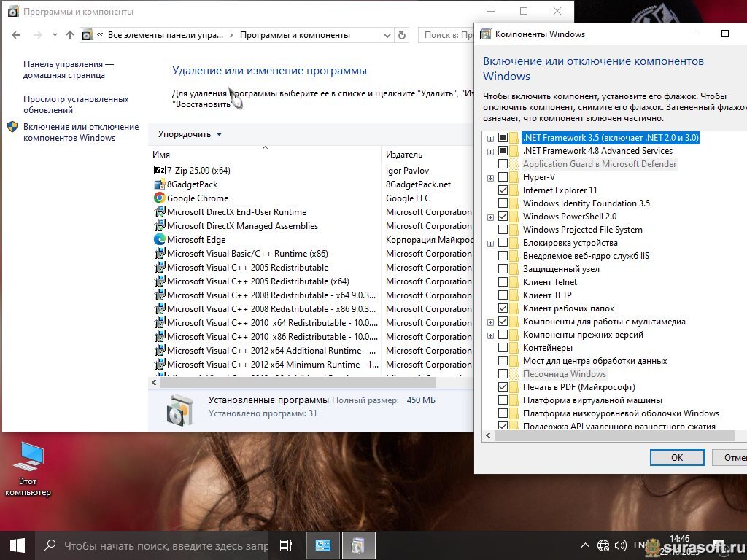Sort list by Имя column header
The image size is (747, 560).
[162, 155]
